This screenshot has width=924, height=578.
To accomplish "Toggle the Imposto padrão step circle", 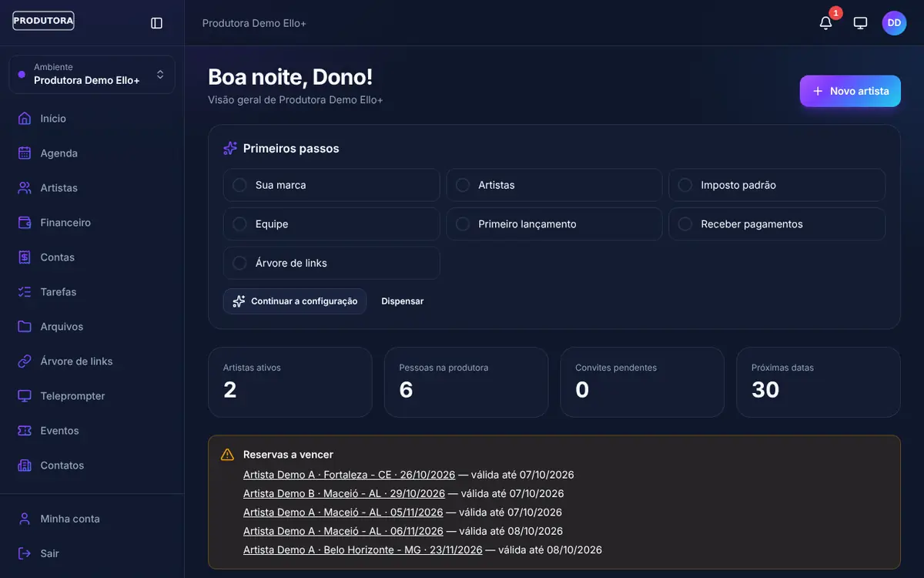I will pyautogui.click(x=685, y=185).
